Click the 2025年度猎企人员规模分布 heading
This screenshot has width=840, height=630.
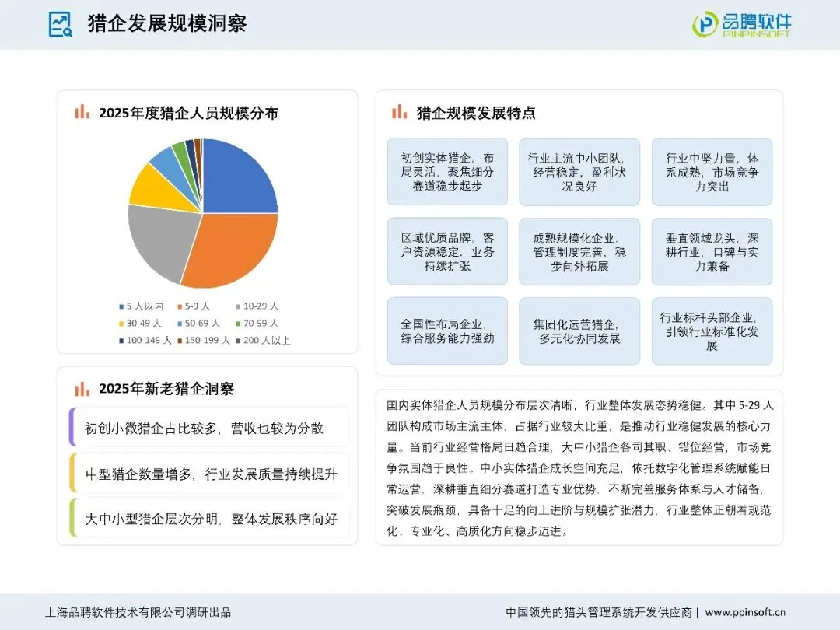point(188,113)
